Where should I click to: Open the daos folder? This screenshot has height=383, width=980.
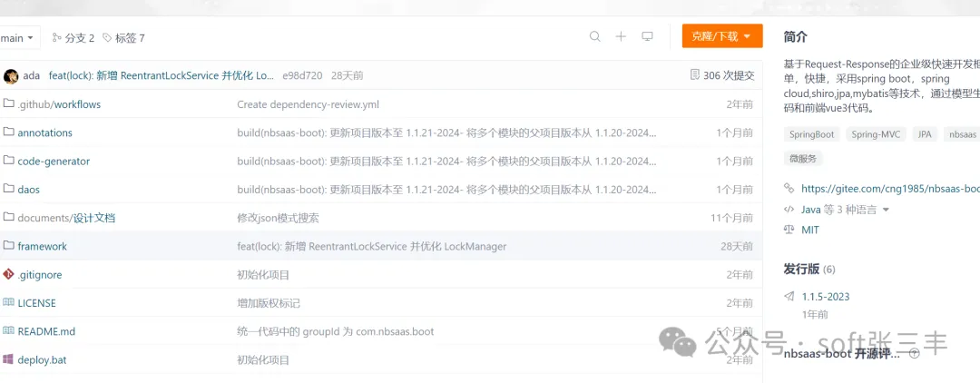coord(29,190)
